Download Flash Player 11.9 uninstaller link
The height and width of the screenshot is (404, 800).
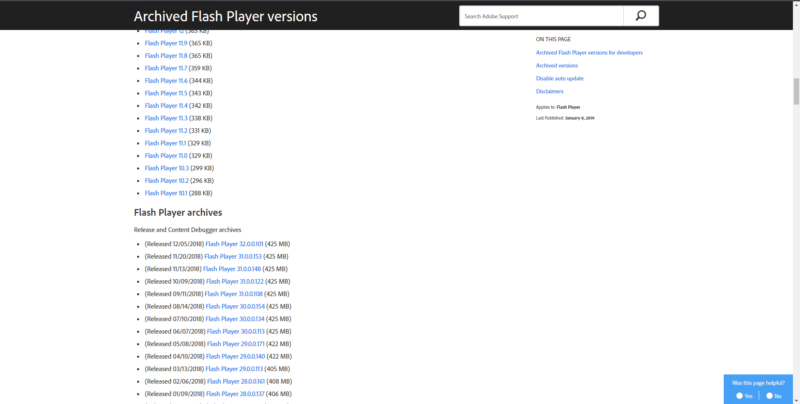click(166, 43)
